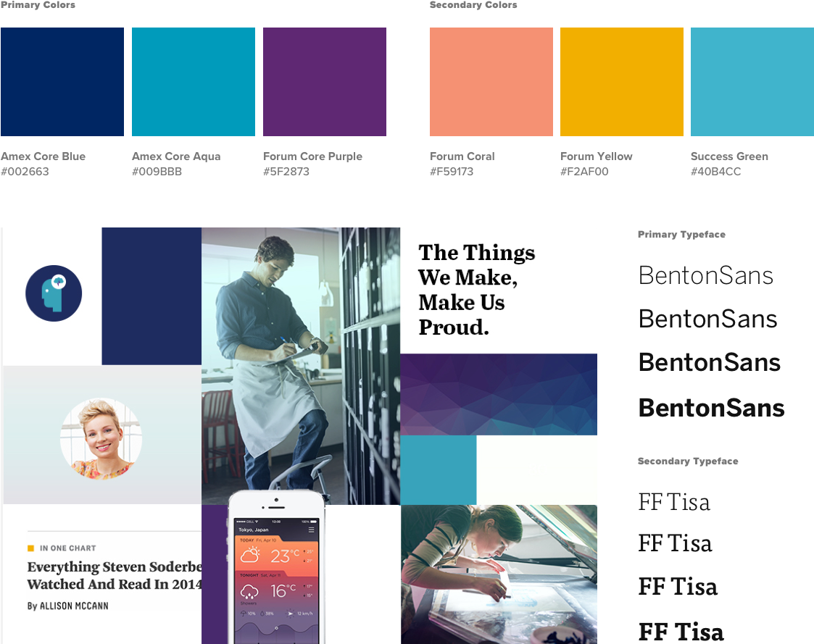Viewport: 814px width, 644px height.
Task: Click the rain cloud icon on phone
Action: pos(249,591)
